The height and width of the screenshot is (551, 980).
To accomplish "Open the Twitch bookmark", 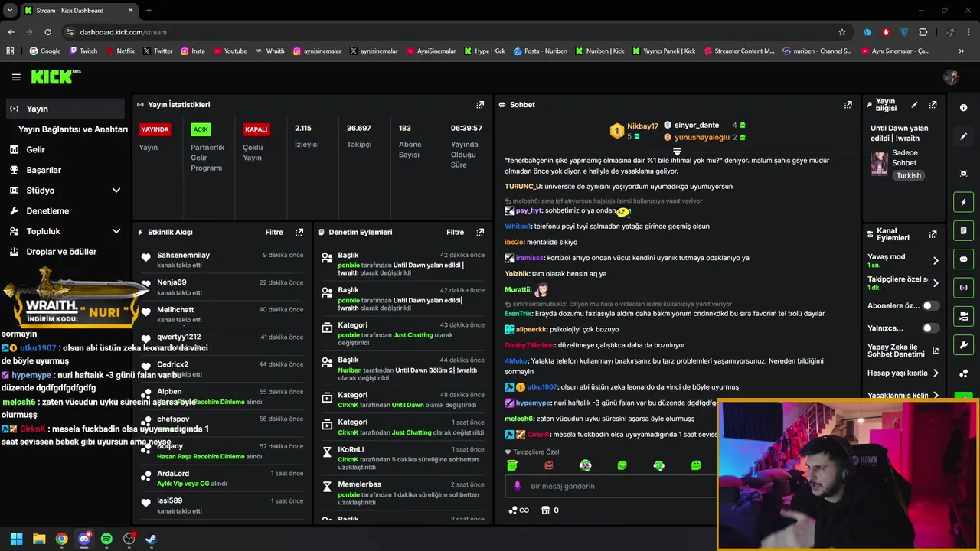I will [x=83, y=51].
